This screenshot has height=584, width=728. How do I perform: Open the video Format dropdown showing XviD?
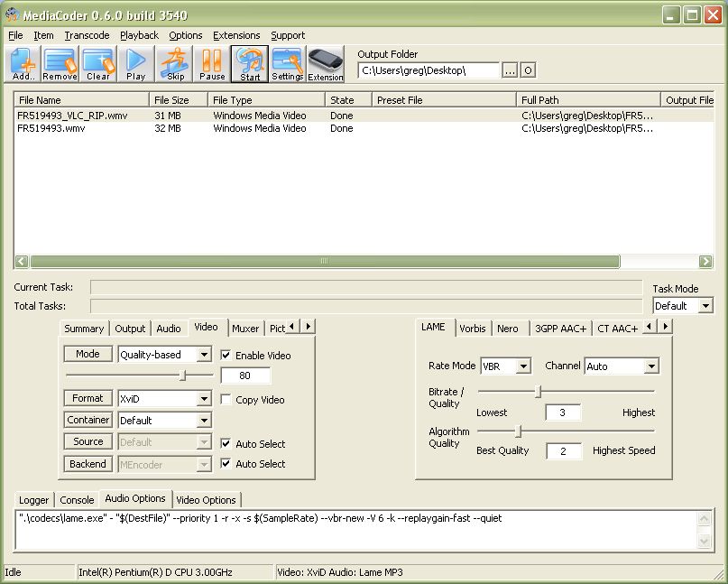(204, 399)
